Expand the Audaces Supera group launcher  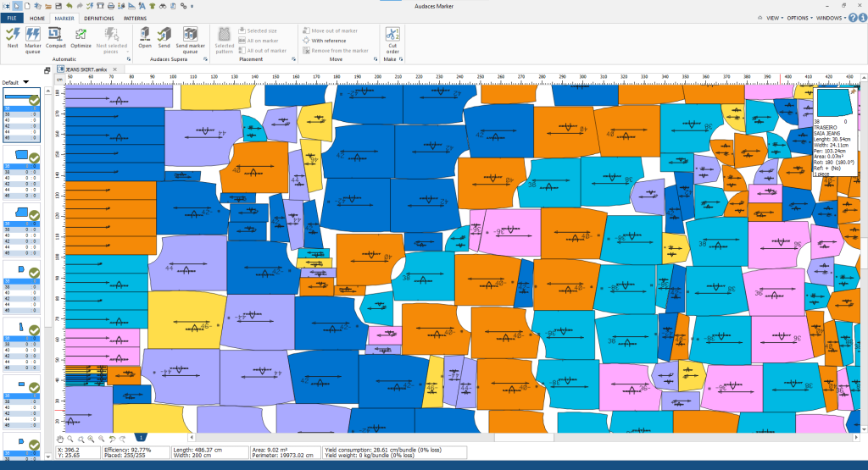coord(205,59)
